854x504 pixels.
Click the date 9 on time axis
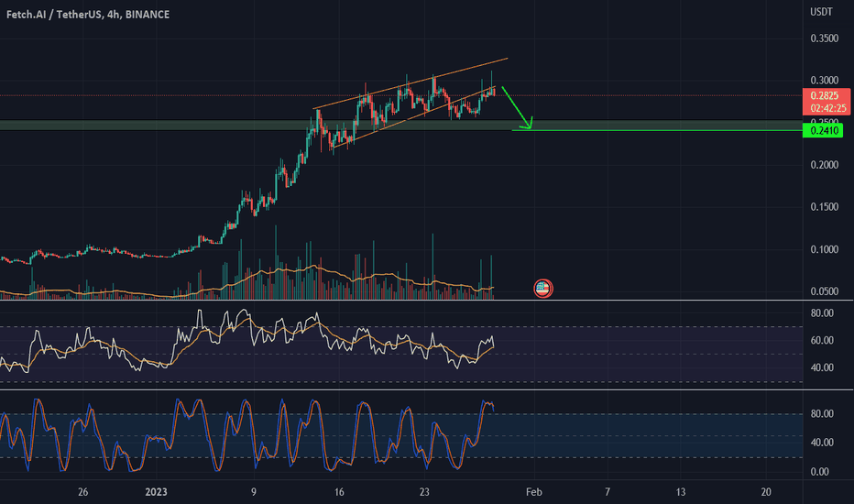pyautogui.click(x=254, y=492)
